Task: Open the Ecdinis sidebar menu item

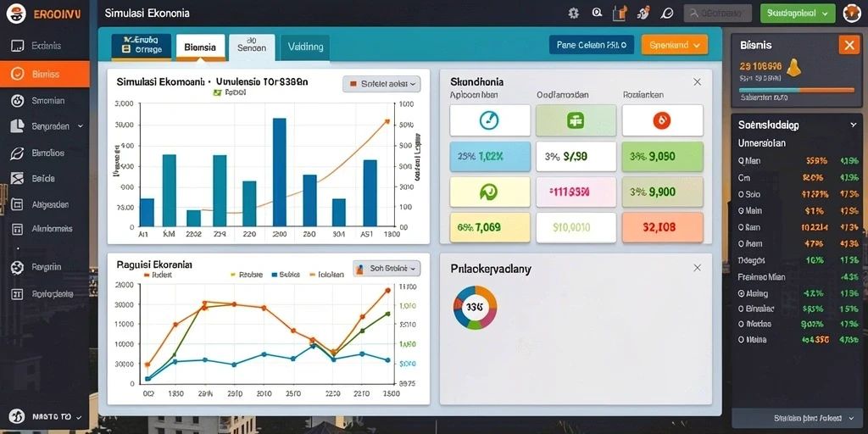Action: (45, 46)
